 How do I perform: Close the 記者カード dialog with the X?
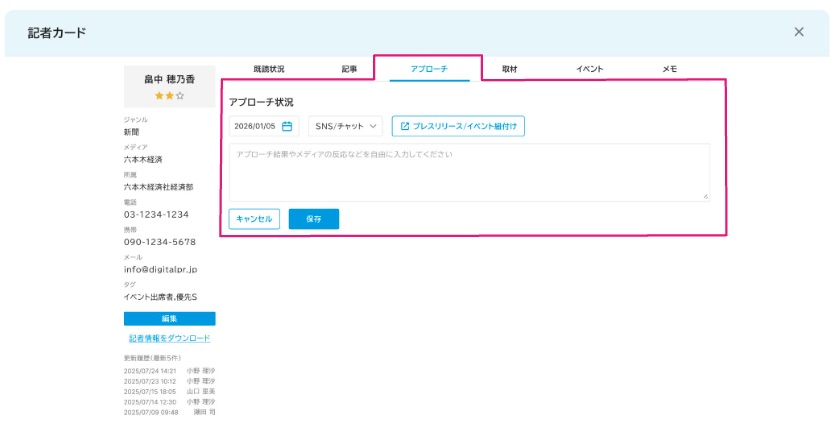pos(799,32)
